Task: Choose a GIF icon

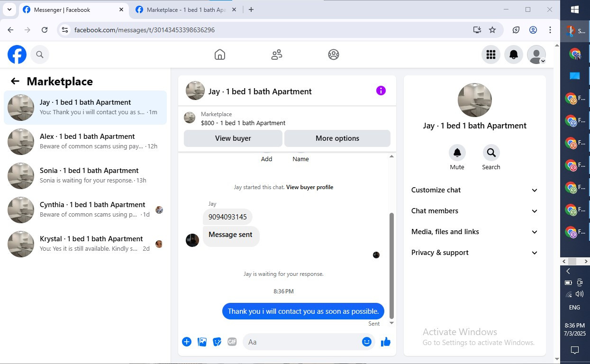Action: tap(232, 342)
